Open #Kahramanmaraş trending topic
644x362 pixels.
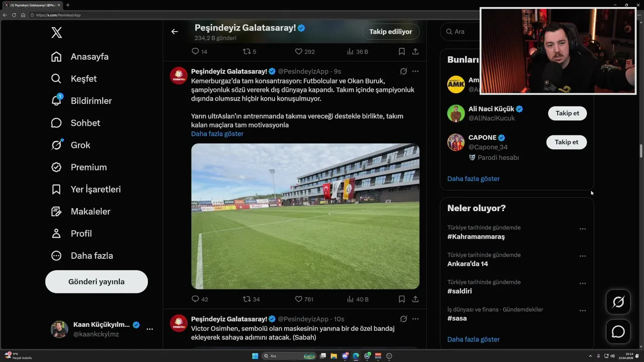tap(476, 237)
